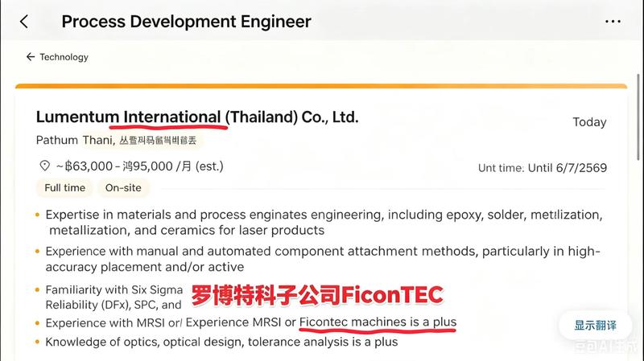The height and width of the screenshot is (361, 644).
Task: Click the Ficontec machines is a plus text
Action: click(378, 322)
